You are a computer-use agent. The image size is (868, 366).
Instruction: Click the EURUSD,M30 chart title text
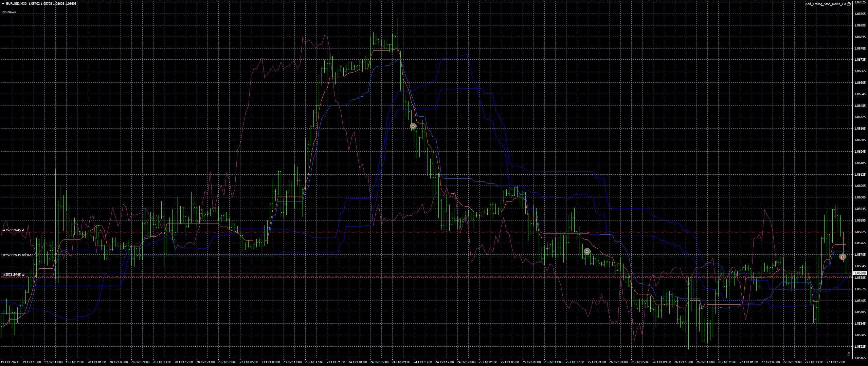click(16, 4)
